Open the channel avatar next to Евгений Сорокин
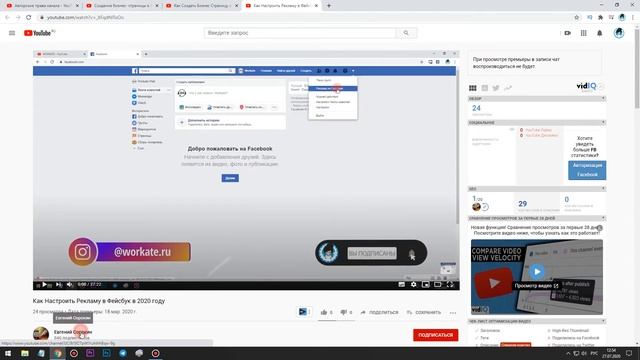Screen dimensions: 640x360 [x=41, y=334]
